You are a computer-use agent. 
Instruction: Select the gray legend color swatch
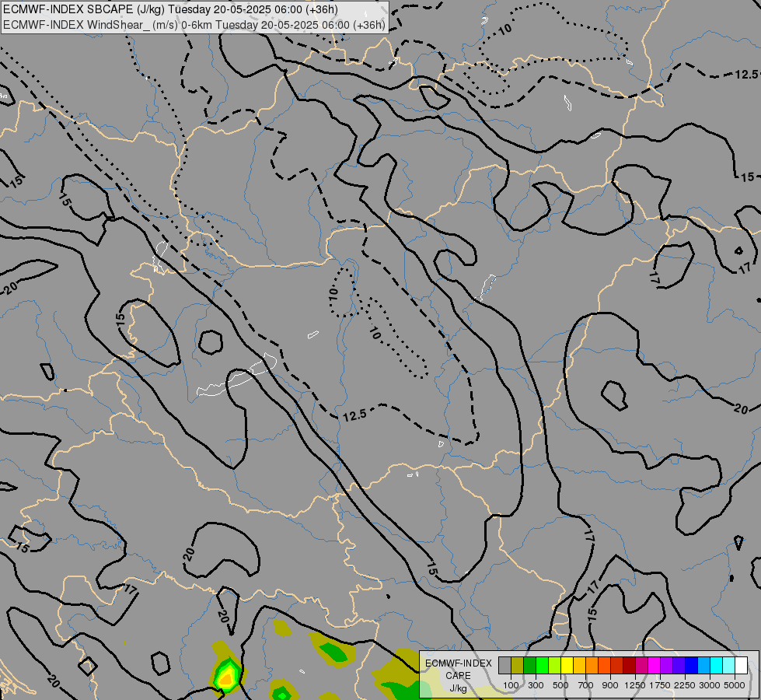tap(505, 665)
